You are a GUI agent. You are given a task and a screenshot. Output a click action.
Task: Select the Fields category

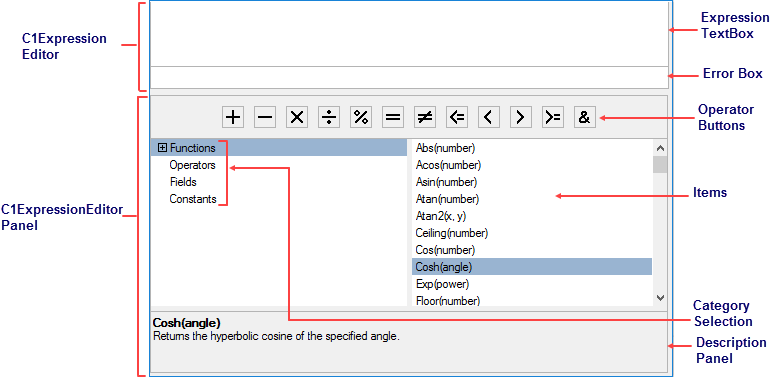pyautogui.click(x=183, y=182)
